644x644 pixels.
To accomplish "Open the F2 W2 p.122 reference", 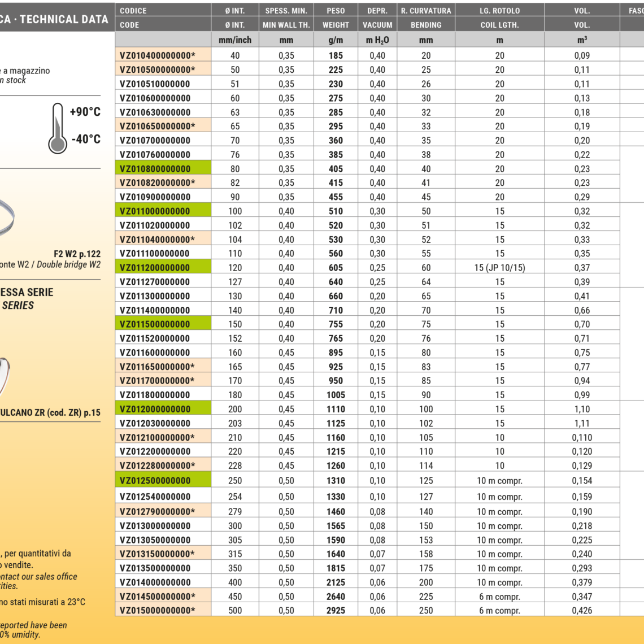I will click(x=77, y=254).
